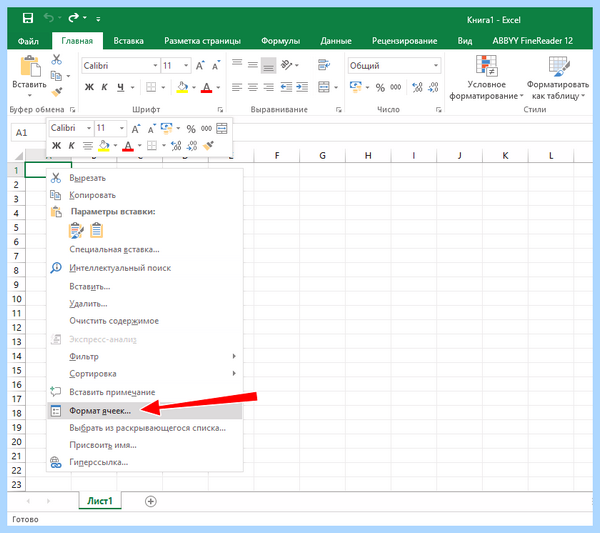This screenshot has width=600, height=533.
Task: Open the Формулы tab
Action: pos(280,41)
